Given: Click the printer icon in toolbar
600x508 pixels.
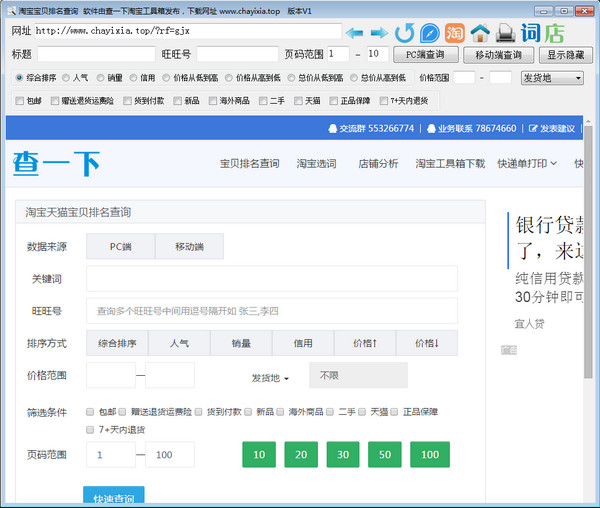Looking at the screenshot, I should click(506, 33).
